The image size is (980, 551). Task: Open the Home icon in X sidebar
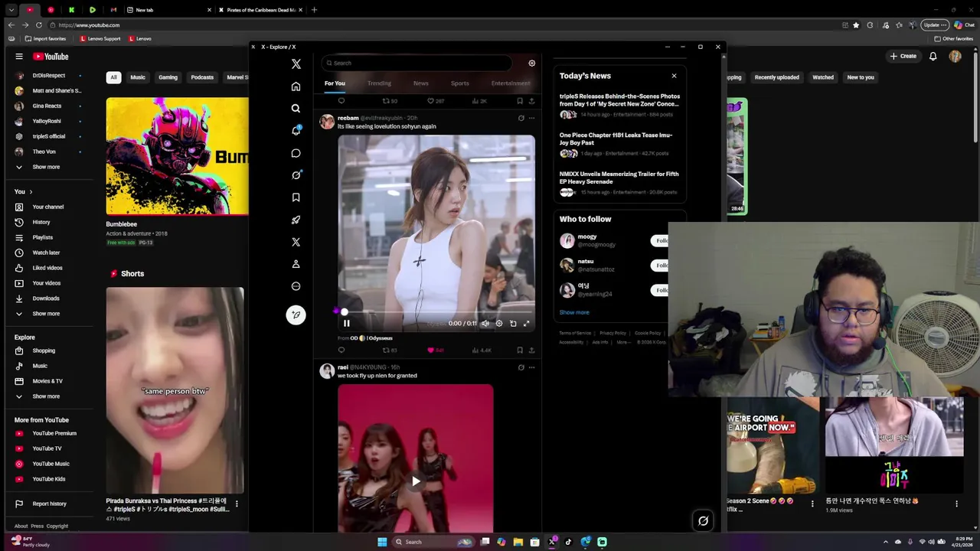click(296, 86)
